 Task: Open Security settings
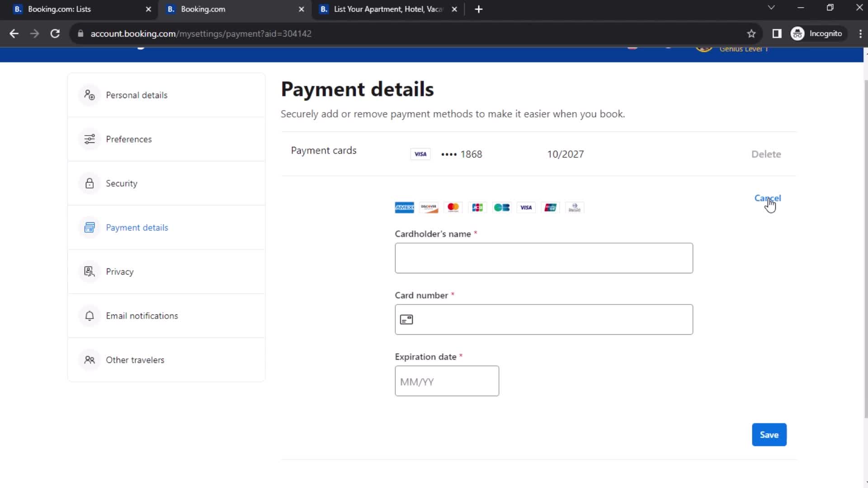pos(166,183)
